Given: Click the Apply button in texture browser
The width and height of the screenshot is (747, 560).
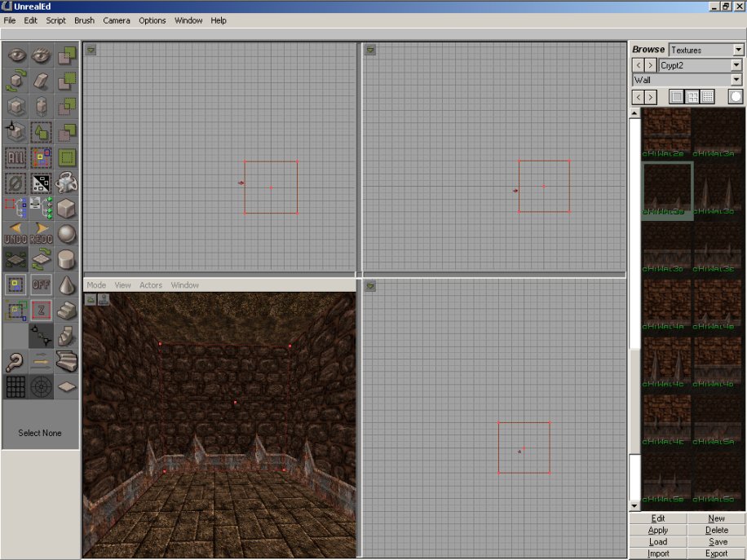Looking at the screenshot, I should coord(658,530).
